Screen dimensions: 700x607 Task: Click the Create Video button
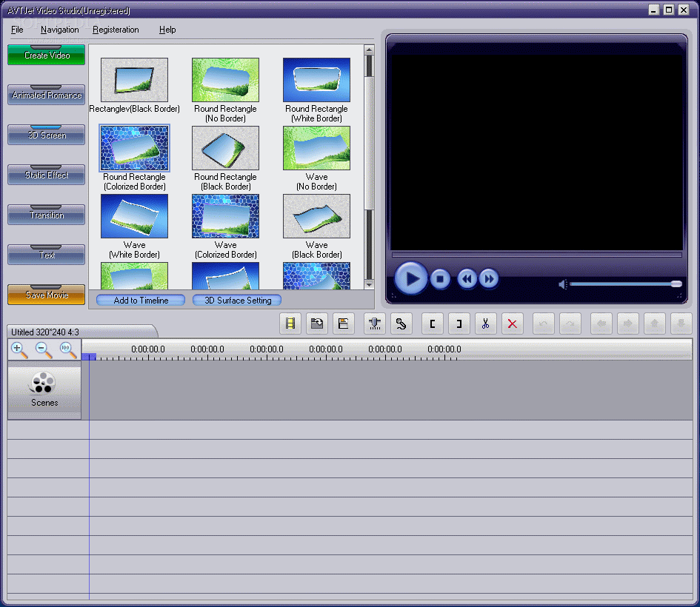47,55
